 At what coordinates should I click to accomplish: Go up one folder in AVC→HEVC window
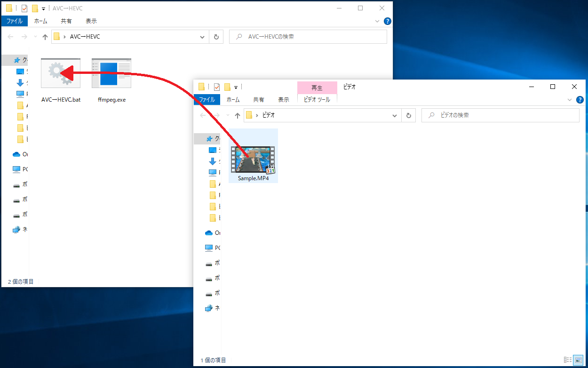coord(45,37)
